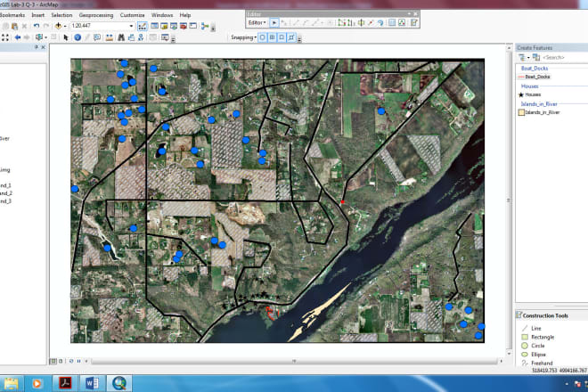Viewport: 588px width, 392px height.
Task: Open Word from the Windows taskbar
Action: tap(93, 383)
